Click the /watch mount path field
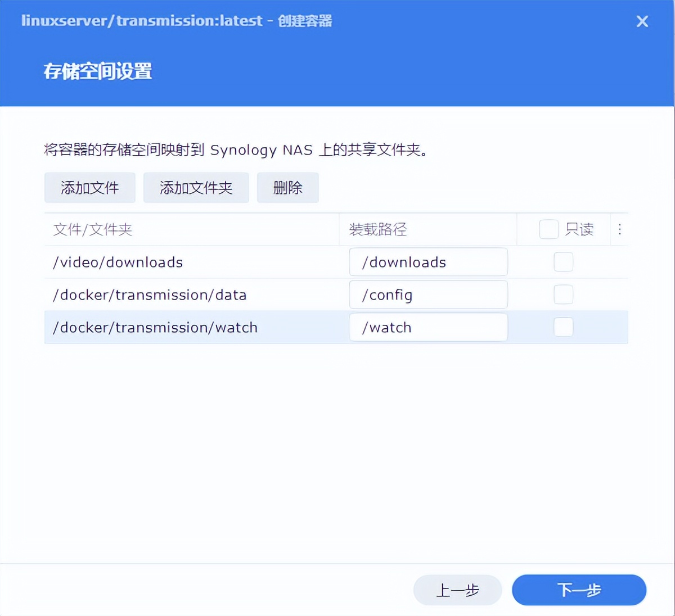The width and height of the screenshot is (675, 616). pyautogui.click(x=429, y=327)
